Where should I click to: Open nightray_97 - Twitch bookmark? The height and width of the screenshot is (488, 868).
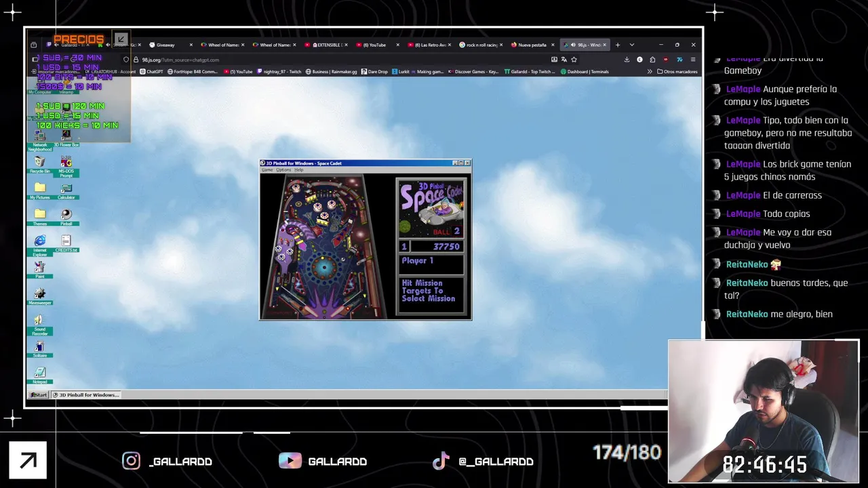tap(279, 71)
